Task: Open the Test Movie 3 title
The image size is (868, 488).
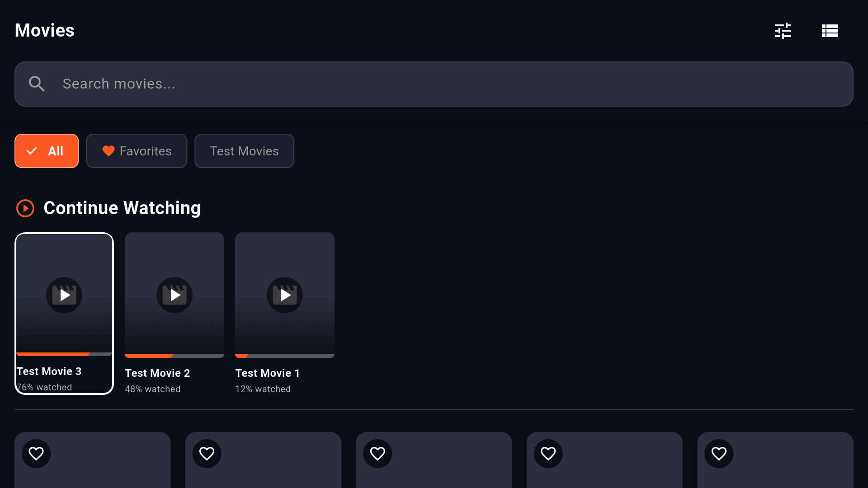Action: [x=49, y=371]
